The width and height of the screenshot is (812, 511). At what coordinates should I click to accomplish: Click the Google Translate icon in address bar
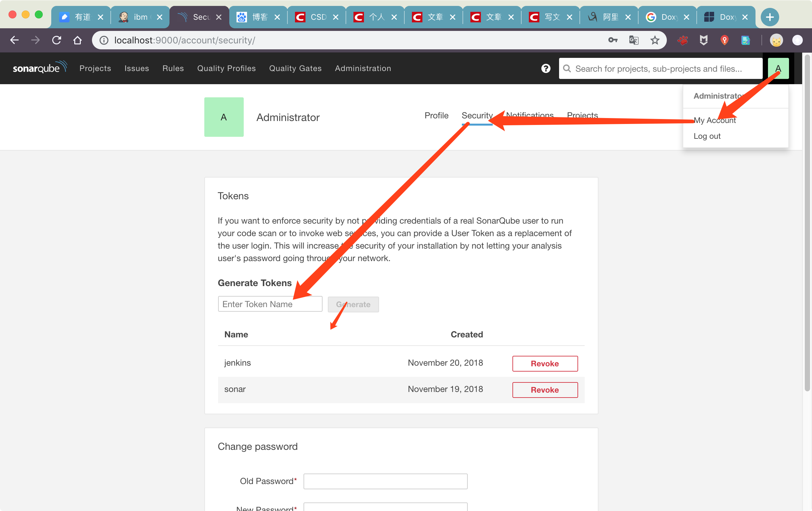tap(634, 40)
